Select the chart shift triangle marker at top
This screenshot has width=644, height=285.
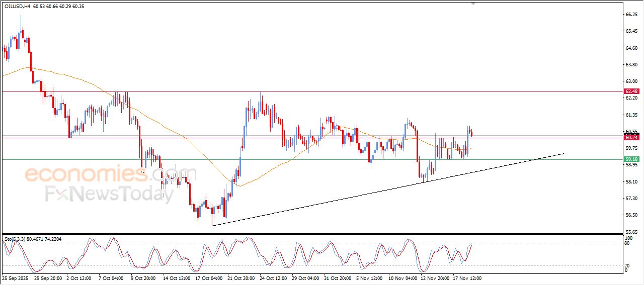pos(473,3)
